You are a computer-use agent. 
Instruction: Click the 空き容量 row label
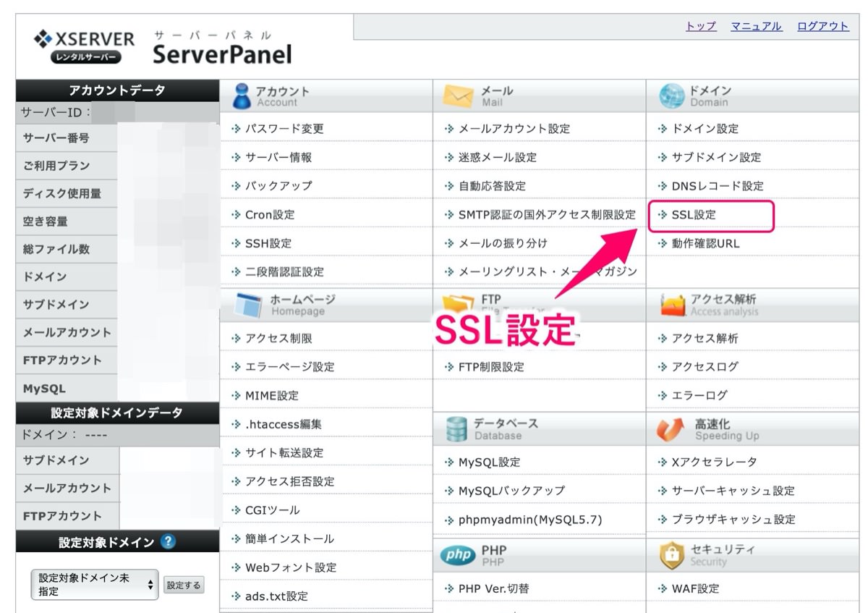[x=45, y=221]
